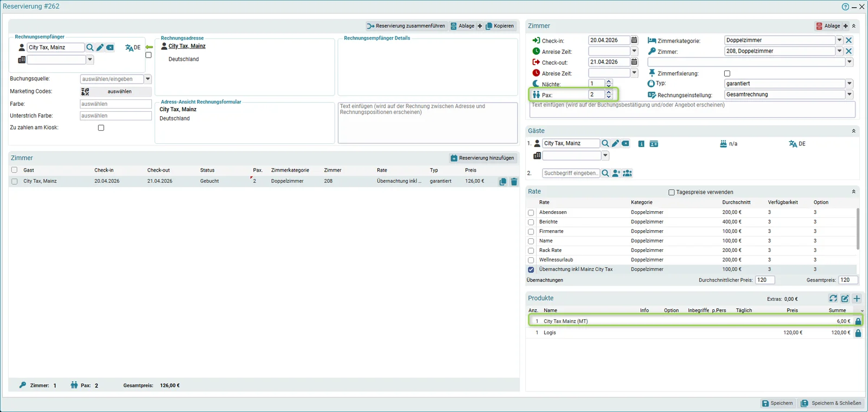The height and width of the screenshot is (412, 868).
Task: Check the Wellnessurlaub rate checkbox
Action: click(531, 260)
